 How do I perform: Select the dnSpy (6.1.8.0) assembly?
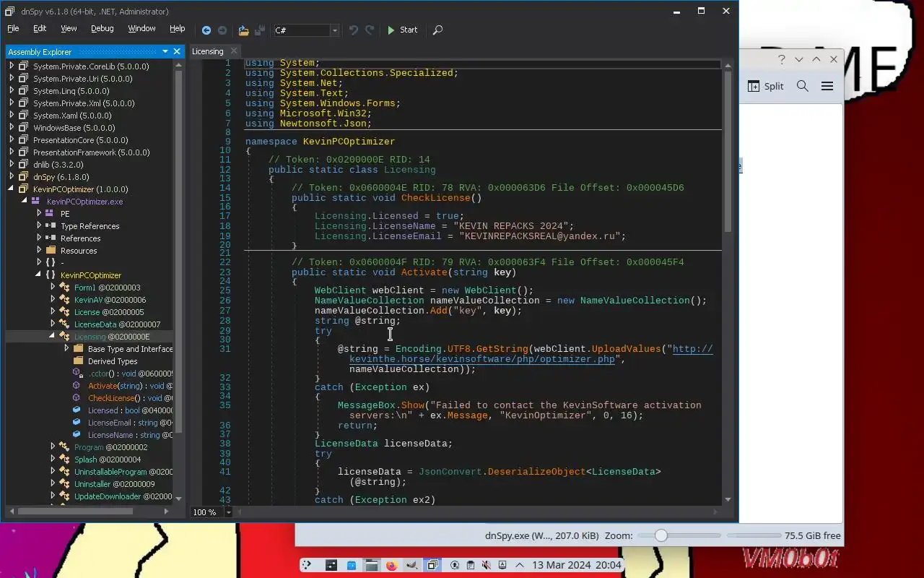point(61,177)
